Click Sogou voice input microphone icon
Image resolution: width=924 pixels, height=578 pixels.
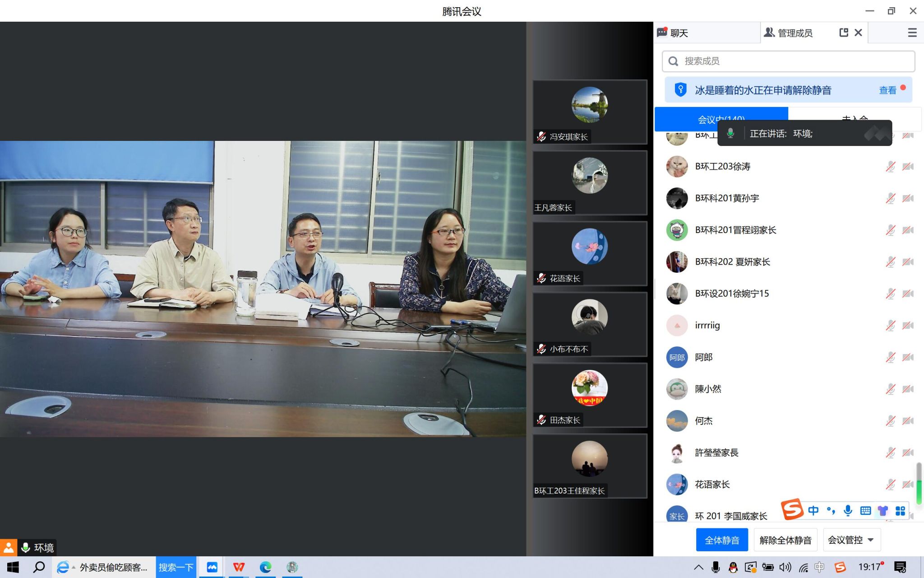(x=848, y=510)
